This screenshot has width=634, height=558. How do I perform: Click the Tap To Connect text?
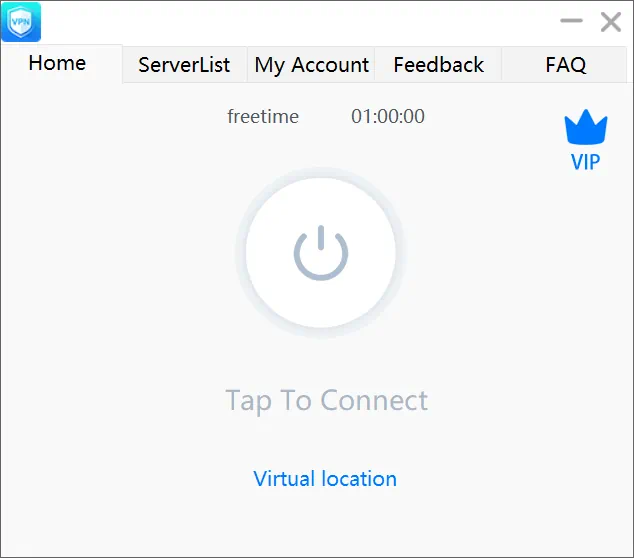[x=326, y=401]
